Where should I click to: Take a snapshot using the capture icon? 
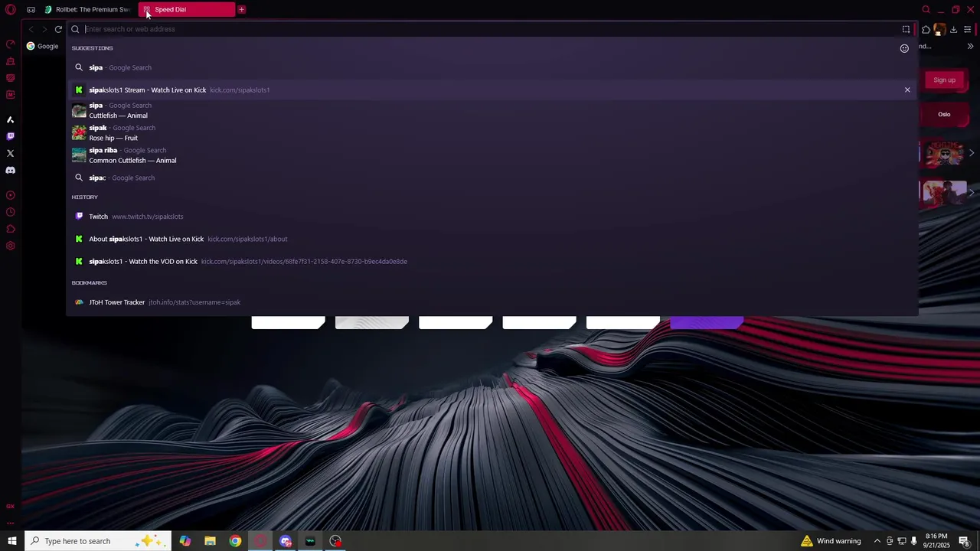(906, 29)
